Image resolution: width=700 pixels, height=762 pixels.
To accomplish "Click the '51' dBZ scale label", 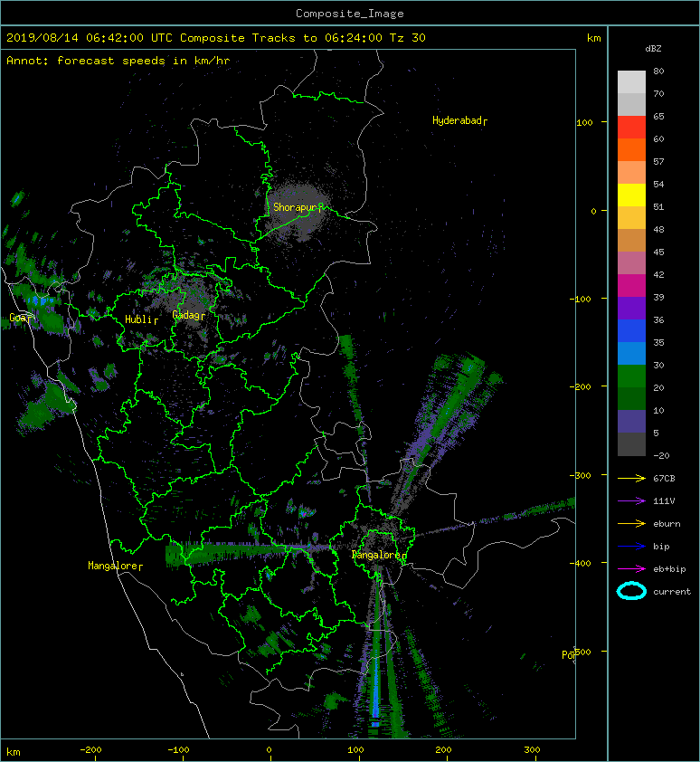I will (x=658, y=206).
